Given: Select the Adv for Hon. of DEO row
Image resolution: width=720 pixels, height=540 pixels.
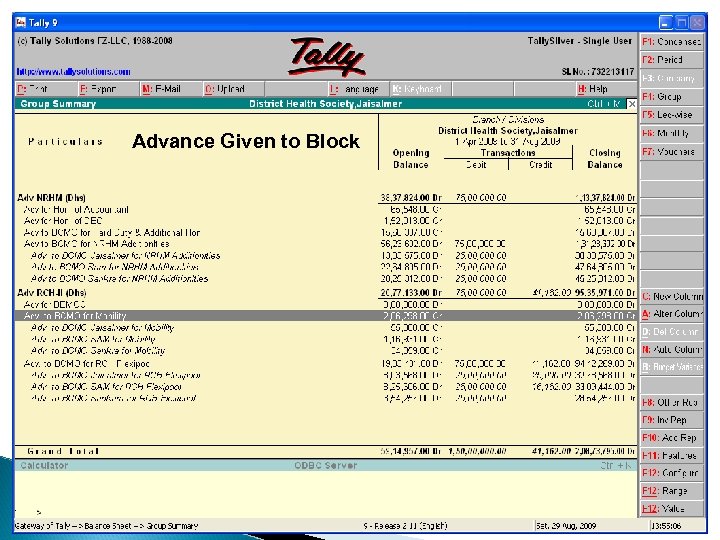Looking at the screenshot, I should pyautogui.click(x=326, y=221).
